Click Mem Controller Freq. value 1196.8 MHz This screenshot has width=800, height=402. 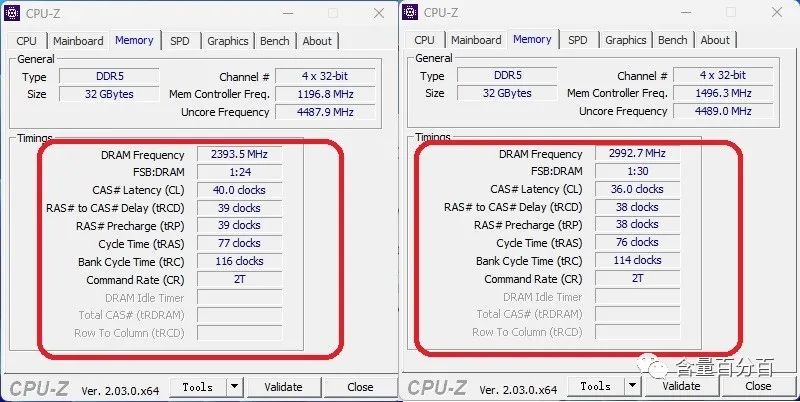(325, 94)
